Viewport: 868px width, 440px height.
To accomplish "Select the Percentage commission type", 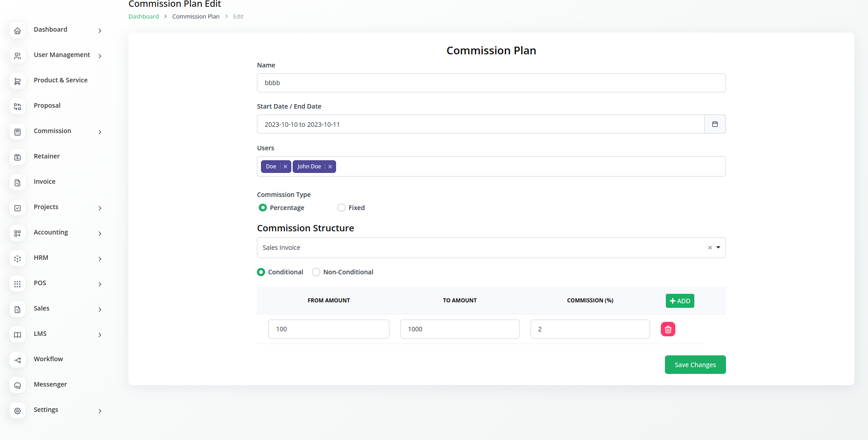I will (x=263, y=208).
